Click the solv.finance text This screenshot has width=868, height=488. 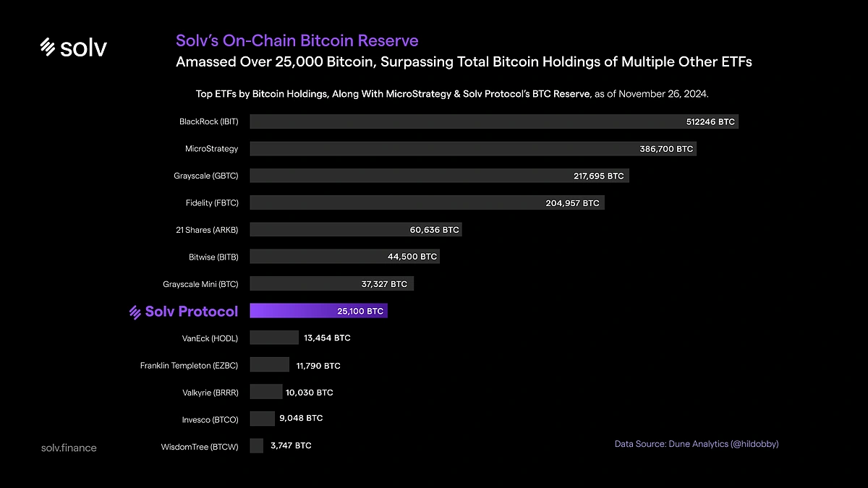(68, 448)
